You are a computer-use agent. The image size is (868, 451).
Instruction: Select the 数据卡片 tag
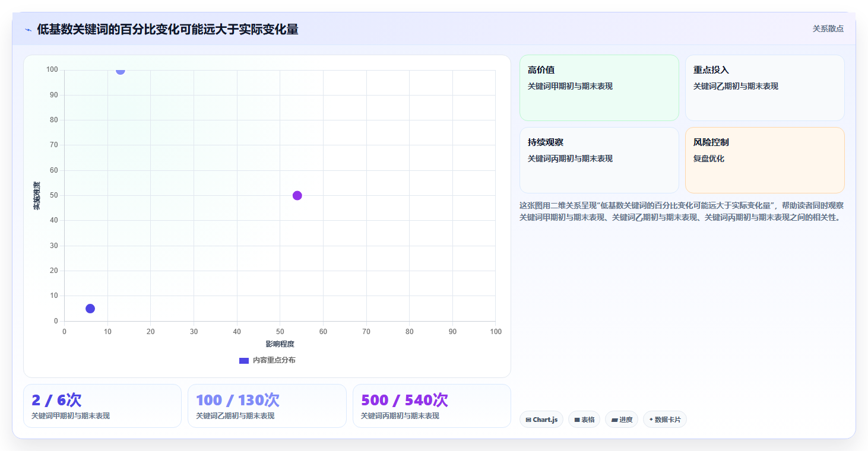[x=665, y=420]
